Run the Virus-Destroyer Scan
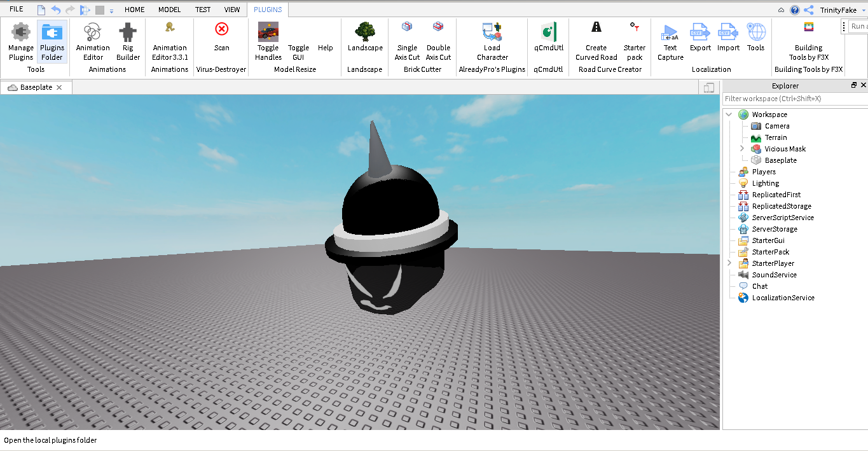The image size is (868, 451). 221,37
